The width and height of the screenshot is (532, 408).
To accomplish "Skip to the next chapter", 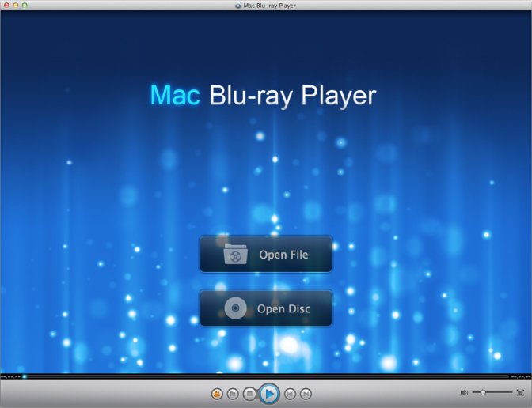I will tap(306, 394).
